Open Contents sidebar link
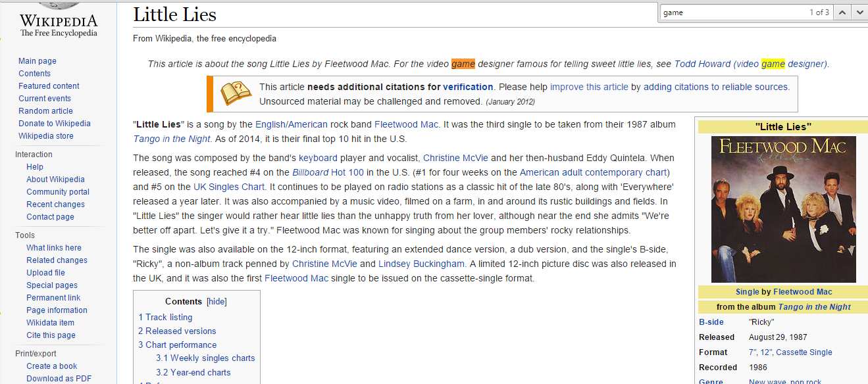 pos(34,74)
